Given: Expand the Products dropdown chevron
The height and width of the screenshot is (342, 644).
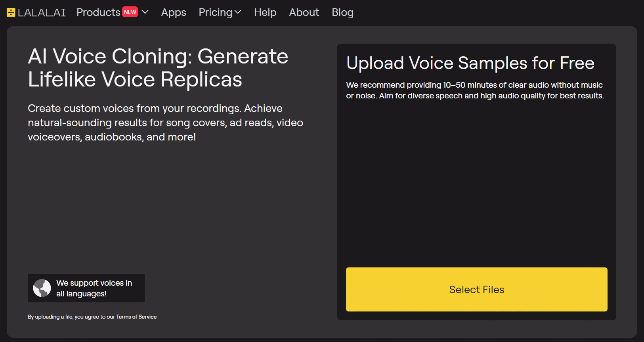Looking at the screenshot, I should point(145,12).
